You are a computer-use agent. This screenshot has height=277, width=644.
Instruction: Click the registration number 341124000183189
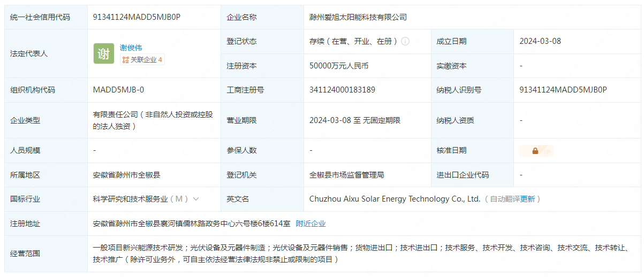(x=342, y=90)
